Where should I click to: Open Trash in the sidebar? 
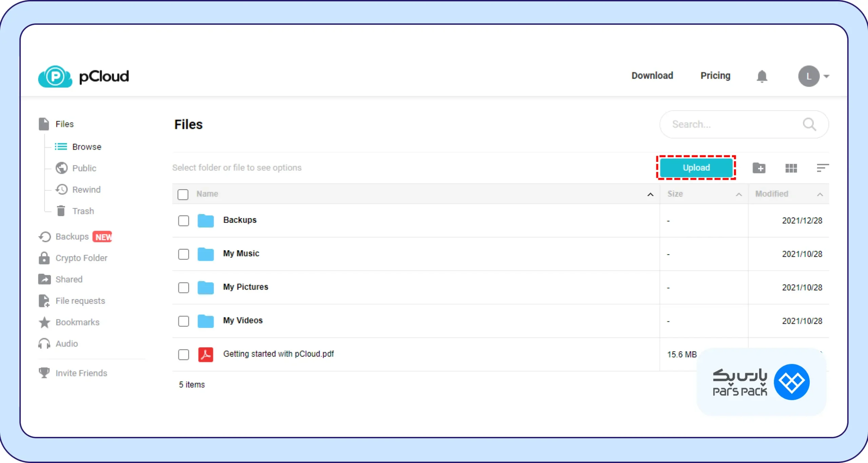(x=83, y=211)
